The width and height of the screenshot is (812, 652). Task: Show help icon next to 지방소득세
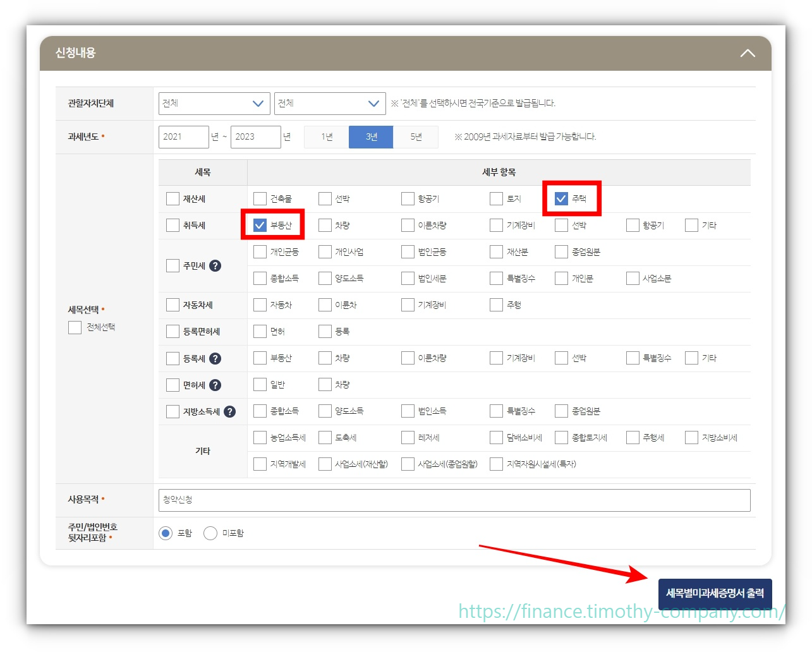(x=230, y=412)
